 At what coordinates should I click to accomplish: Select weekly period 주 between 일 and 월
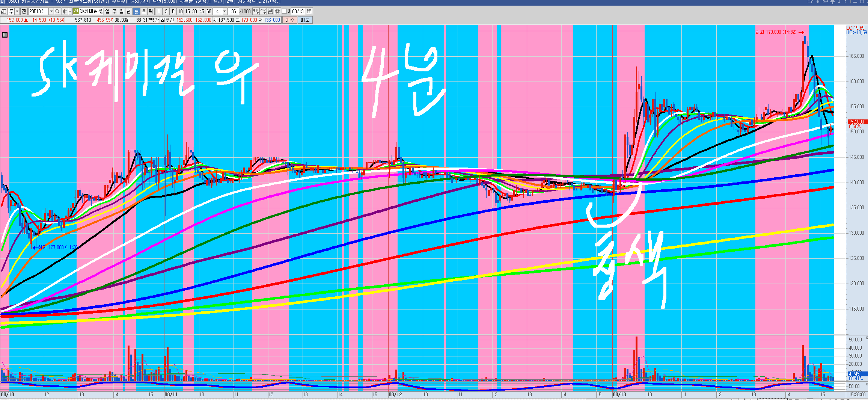point(114,11)
